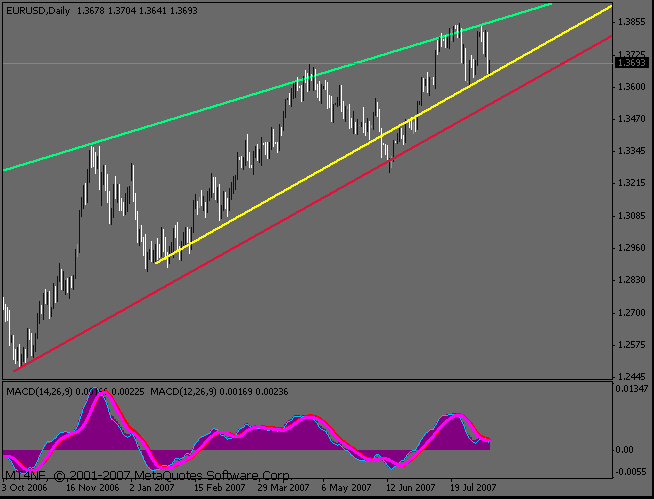Click the 6 May 2007 date label
This screenshot has height=499, width=654.
coord(346,487)
